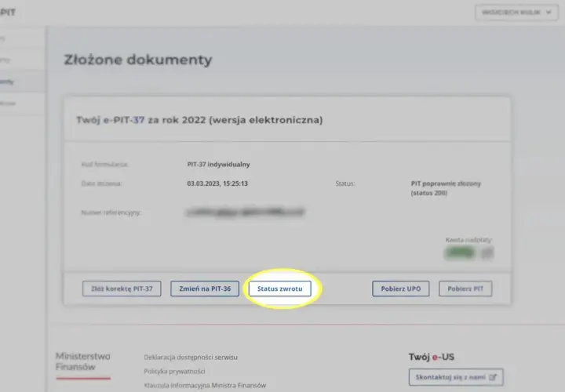565x392 pixels.
Task: Click the Status zwrotu button
Action: (279, 289)
